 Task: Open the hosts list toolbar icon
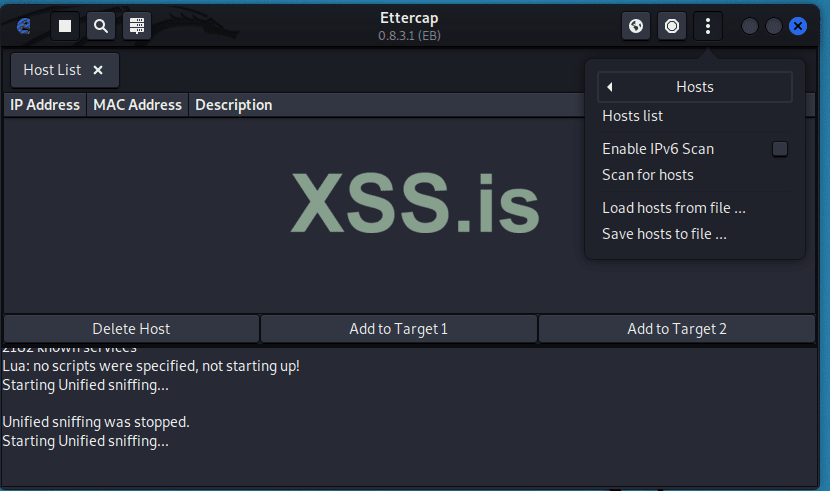137,26
